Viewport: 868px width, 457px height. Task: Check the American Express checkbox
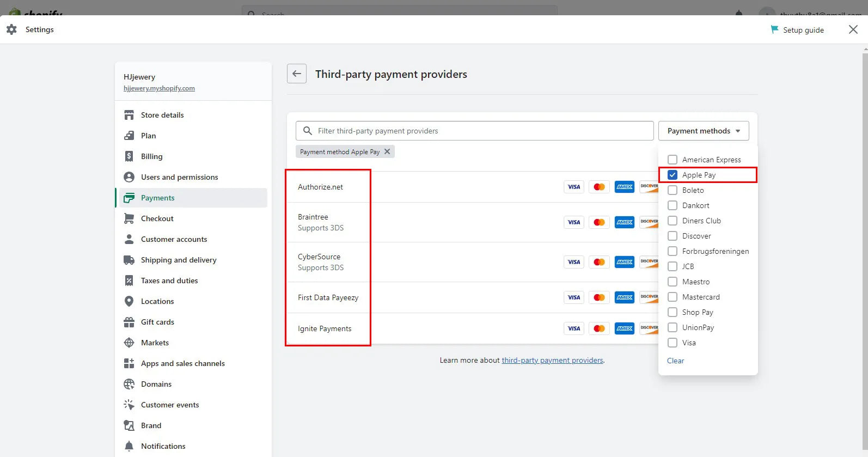673,160
